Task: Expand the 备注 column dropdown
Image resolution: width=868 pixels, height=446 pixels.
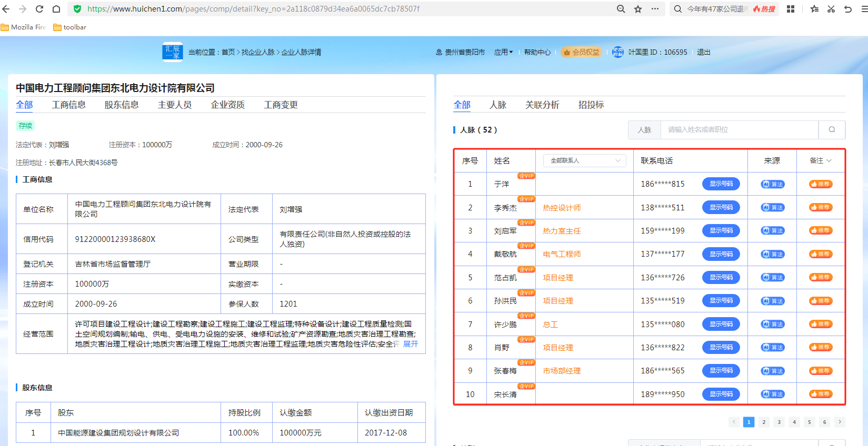Action: coord(821,161)
